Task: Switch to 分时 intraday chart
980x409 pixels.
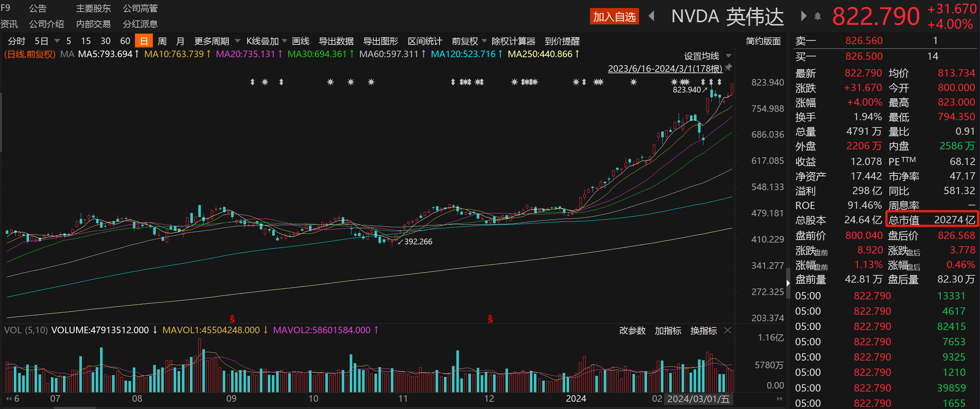Action: (16, 41)
